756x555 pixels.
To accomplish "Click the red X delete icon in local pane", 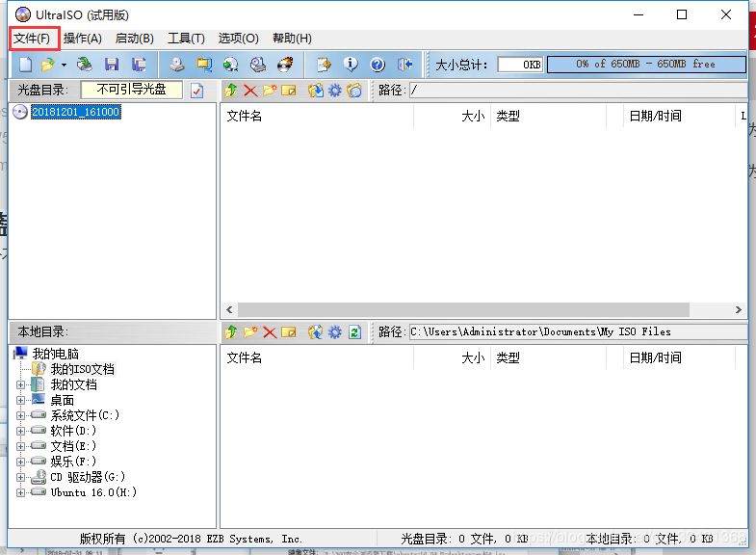I will pyautogui.click(x=270, y=331).
